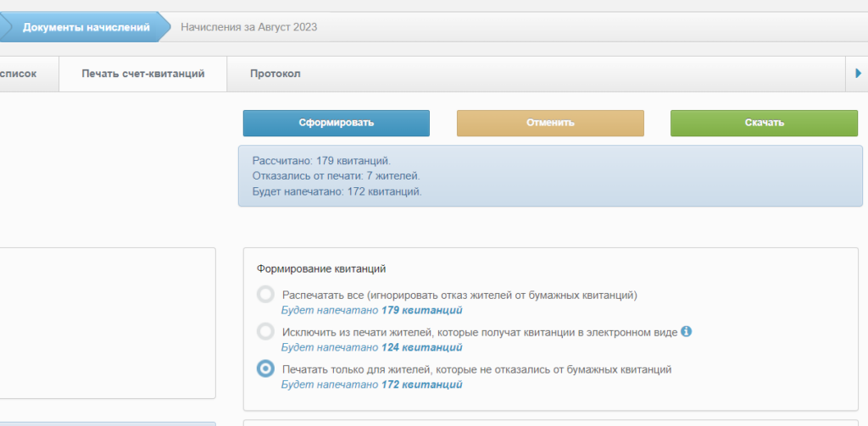Viewport: 868px width, 426px height.
Task: Click info icon beside electronic receipts option
Action: (687, 331)
